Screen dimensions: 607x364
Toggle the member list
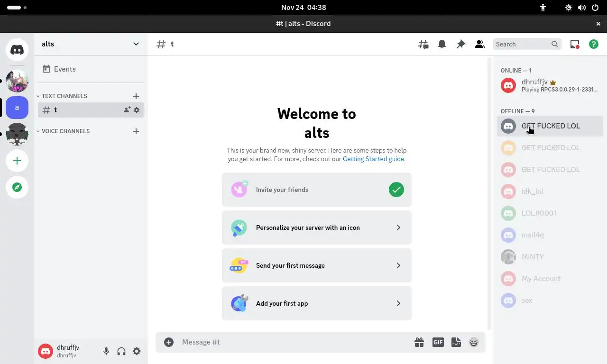tap(480, 44)
